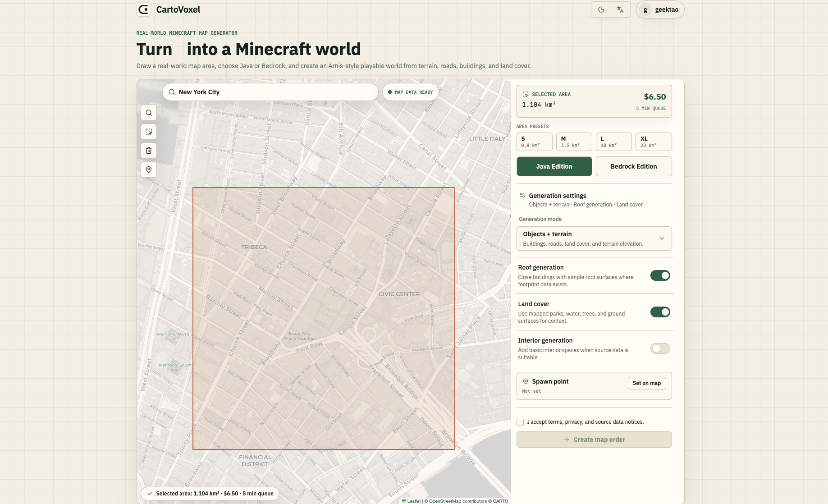Viewport: 828px width, 504px height.
Task: Click the Selected area status bar message
Action: click(210, 494)
